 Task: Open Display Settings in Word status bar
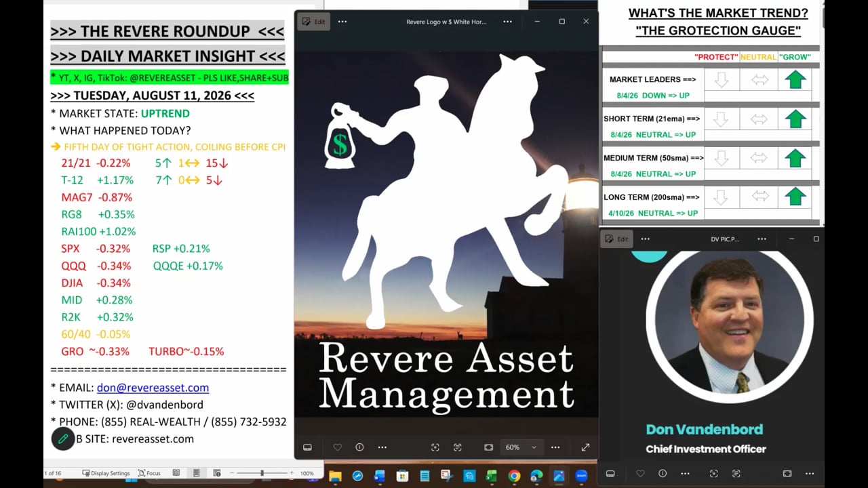click(x=106, y=473)
